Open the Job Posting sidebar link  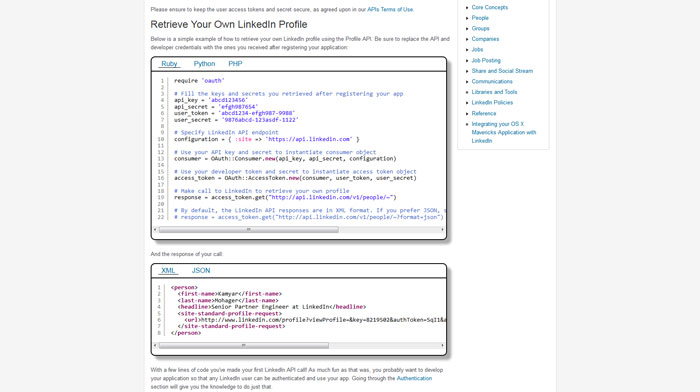click(x=486, y=60)
